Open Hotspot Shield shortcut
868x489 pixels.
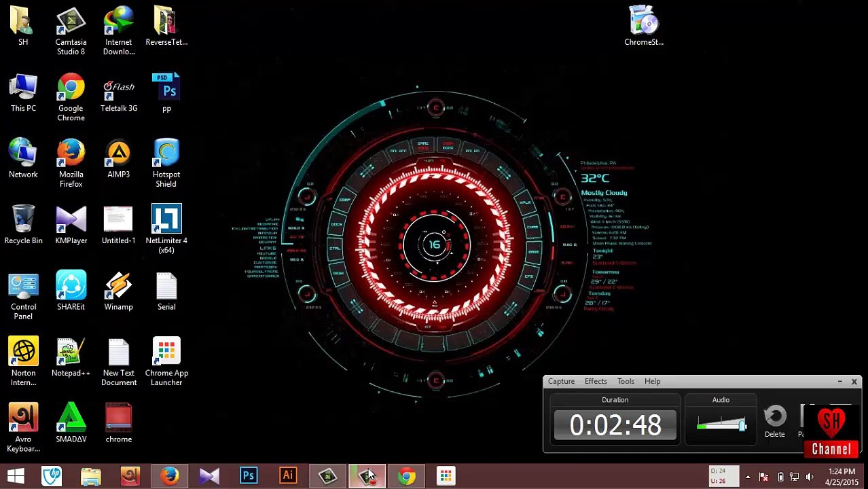click(166, 164)
